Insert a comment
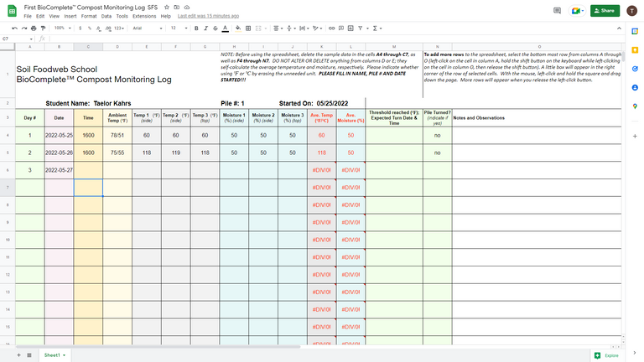 pos(341,28)
